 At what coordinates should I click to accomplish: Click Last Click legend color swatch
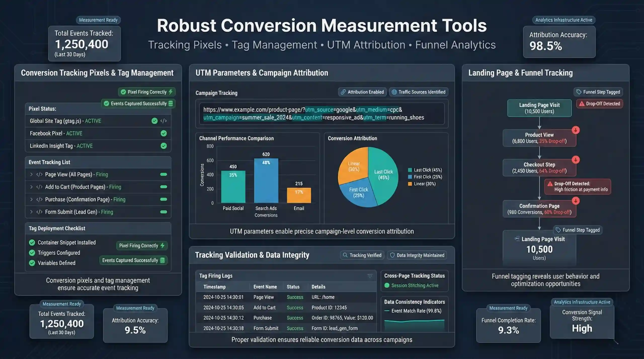pyautogui.click(x=410, y=170)
